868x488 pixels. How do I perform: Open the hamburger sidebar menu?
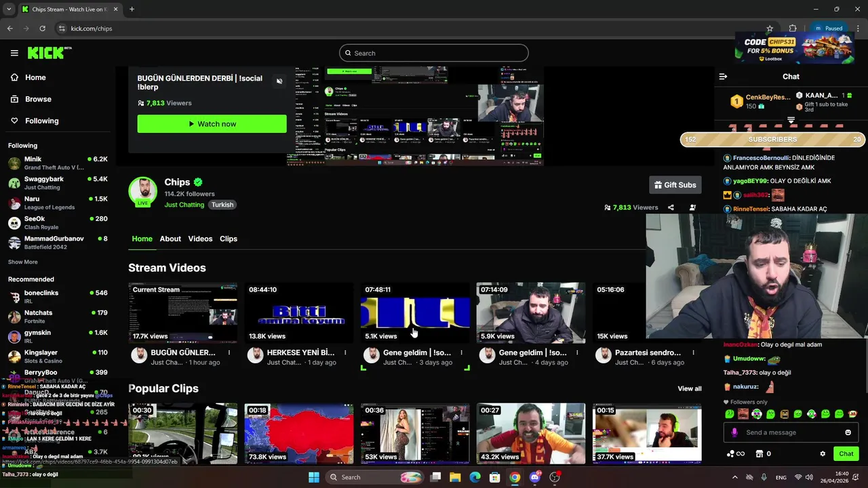(14, 53)
